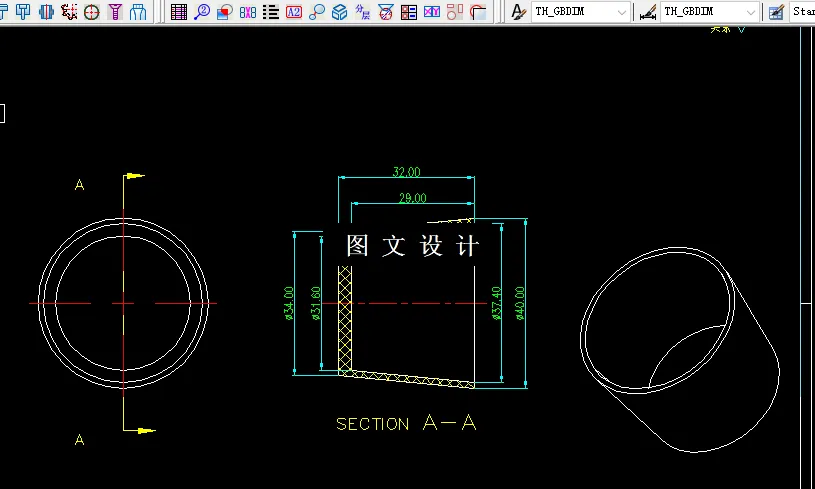
Task: Select the blue magnifier detail-view icon
Action: 317,11
